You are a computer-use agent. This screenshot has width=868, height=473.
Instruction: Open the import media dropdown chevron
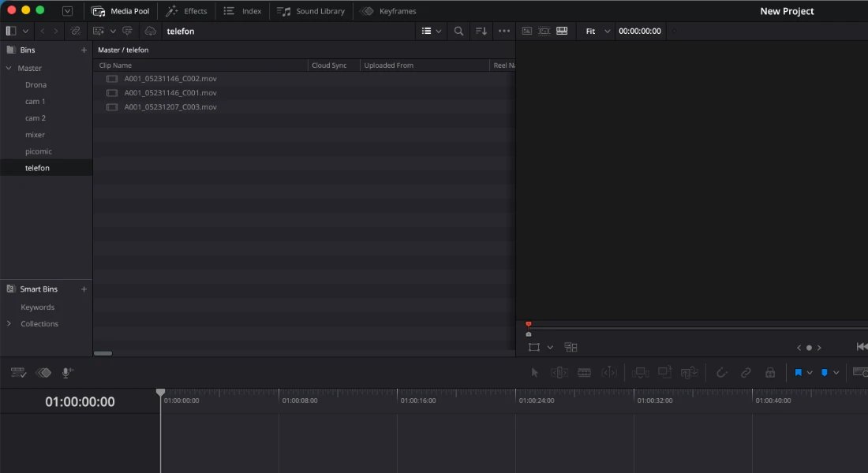[x=113, y=31]
